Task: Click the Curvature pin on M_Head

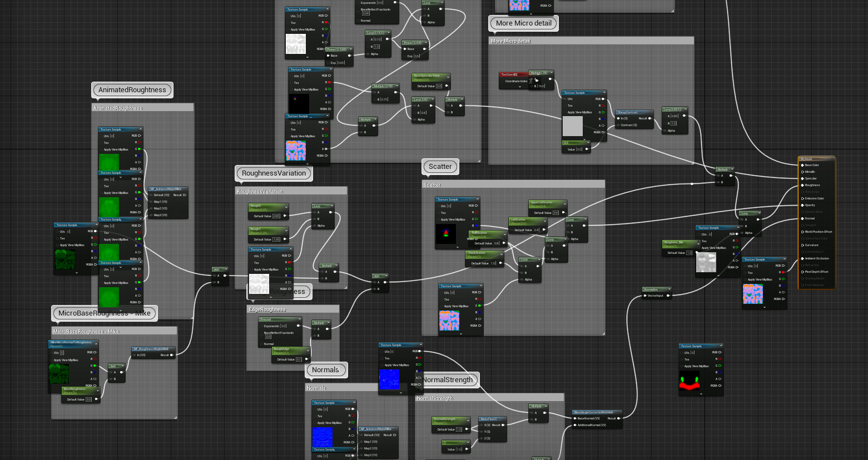Action: click(802, 245)
